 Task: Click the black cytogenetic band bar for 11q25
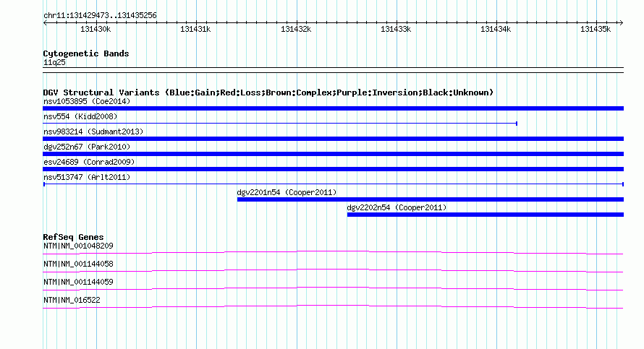pos(333,70)
